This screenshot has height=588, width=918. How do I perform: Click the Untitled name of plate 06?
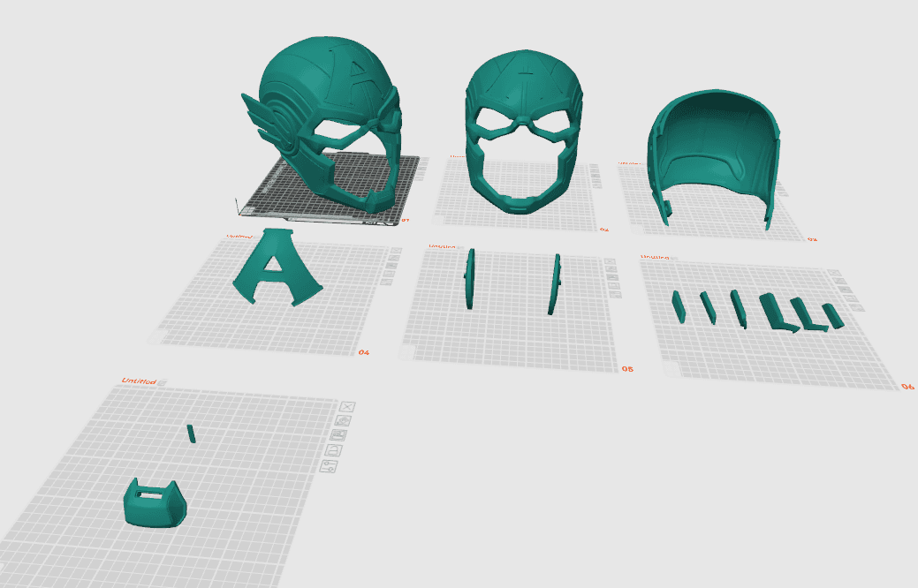point(655,257)
